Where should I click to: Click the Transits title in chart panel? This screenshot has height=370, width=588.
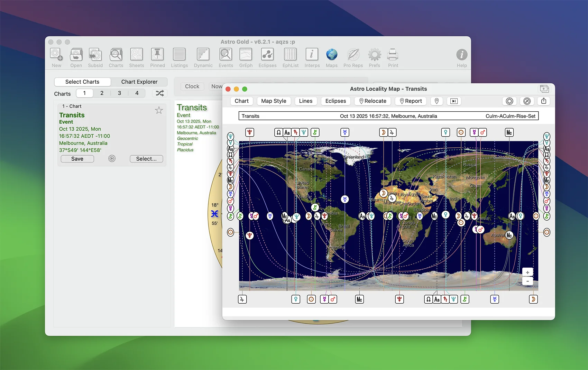[72, 115]
